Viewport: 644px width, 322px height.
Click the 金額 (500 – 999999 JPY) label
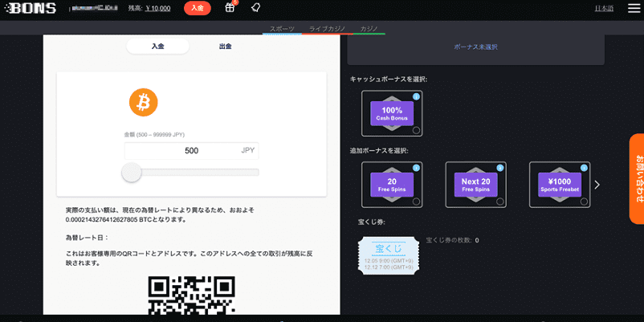tap(154, 134)
